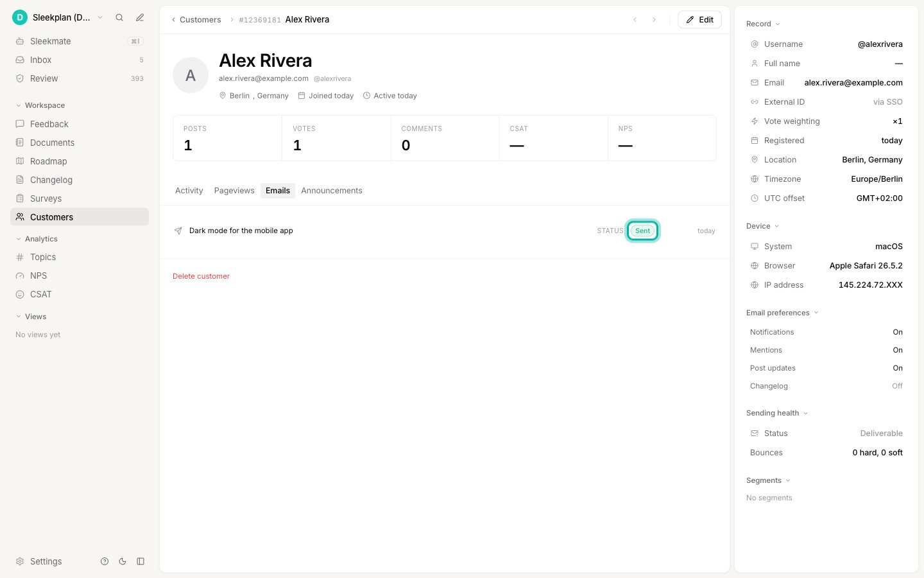Screen dimensions: 924x578
Task: Click the Berlin, Germany location under name
Action: pyautogui.click(x=254, y=96)
